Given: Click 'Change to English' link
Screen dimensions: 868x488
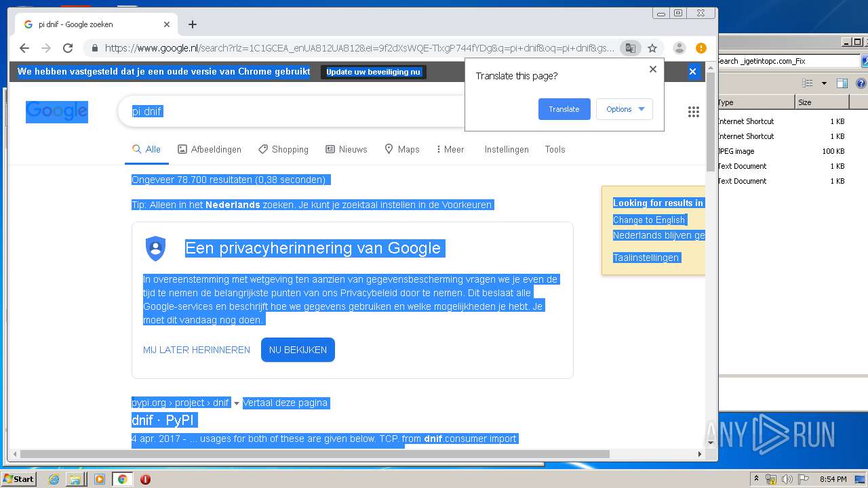Looking at the screenshot, I should [649, 220].
